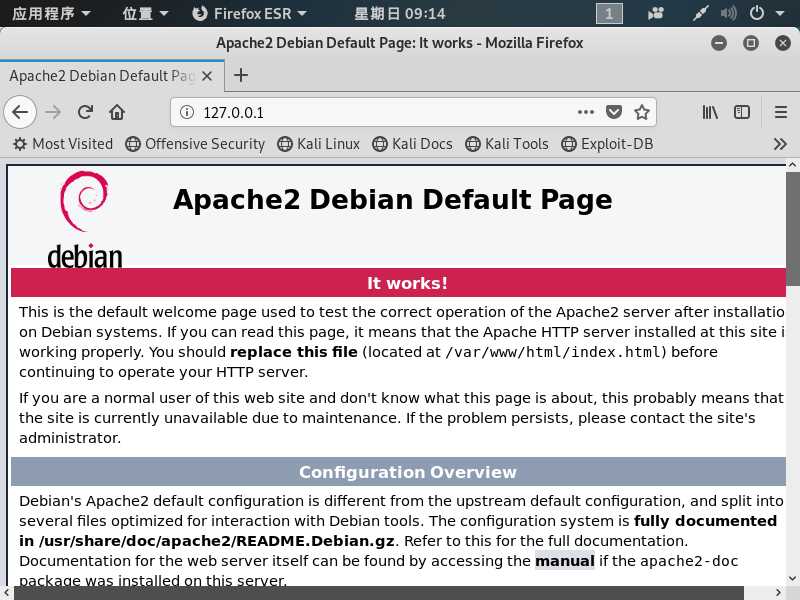Viewport: 800px width, 600px height.
Task: Save page to Pocket
Action: pyautogui.click(x=613, y=112)
